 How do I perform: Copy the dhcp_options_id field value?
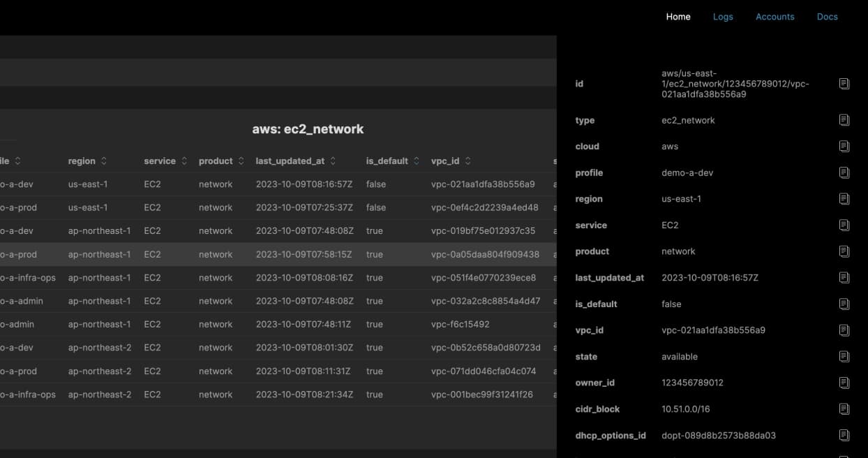[844, 435]
